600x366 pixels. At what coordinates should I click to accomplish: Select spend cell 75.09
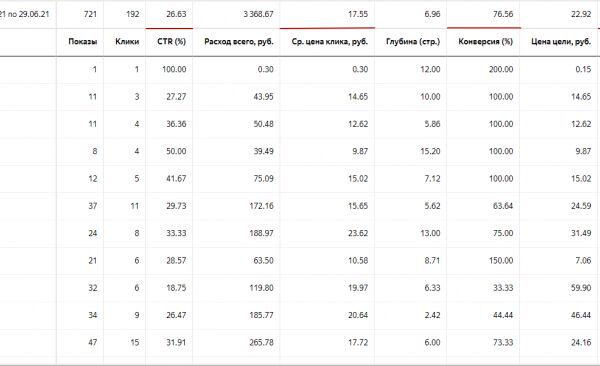pos(263,178)
